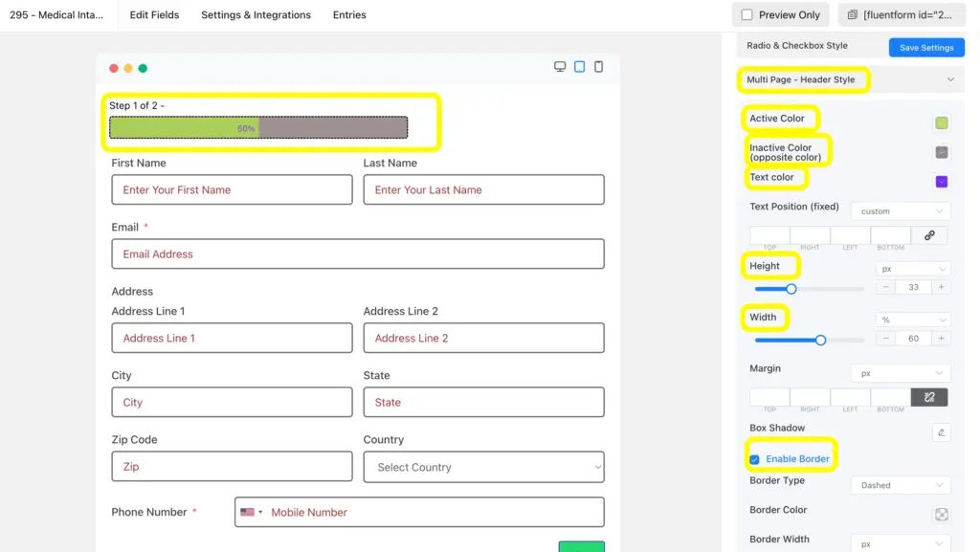Open the Select Country dropdown

483,467
